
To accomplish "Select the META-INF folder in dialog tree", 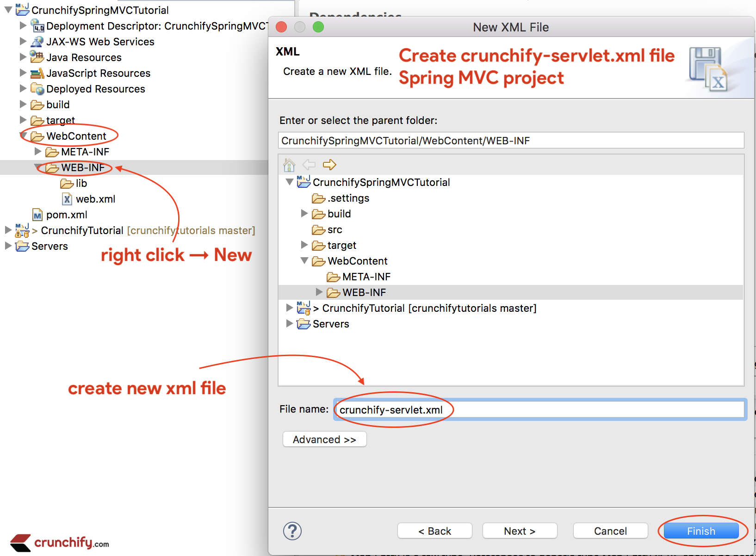I will tap(366, 277).
